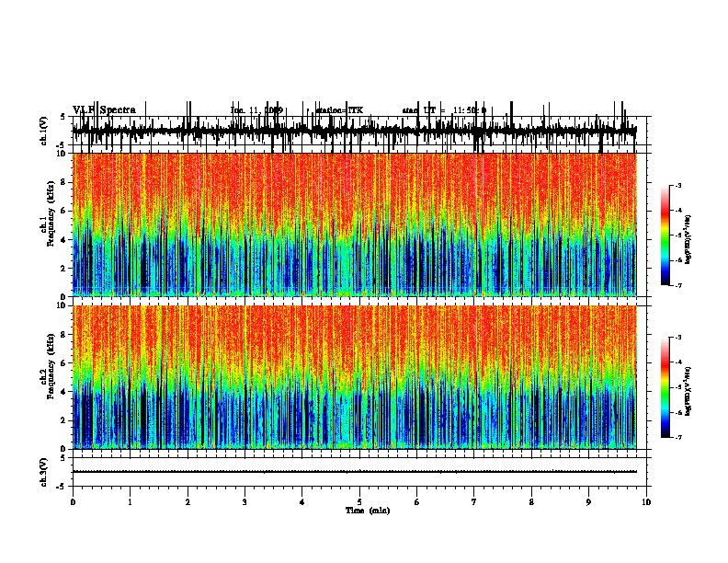Click the '8' kHz tick of ch.1 spectrogram

click(63, 182)
